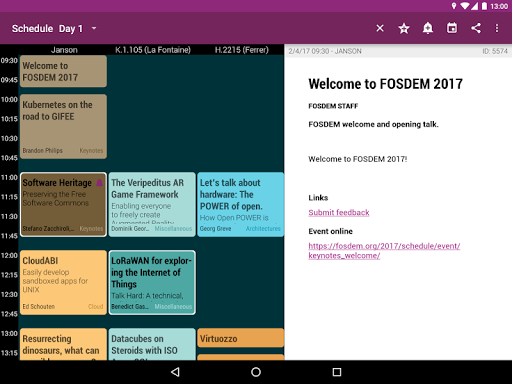Select Datacubes on Steroids session
The image size is (512, 384).
(152, 344)
